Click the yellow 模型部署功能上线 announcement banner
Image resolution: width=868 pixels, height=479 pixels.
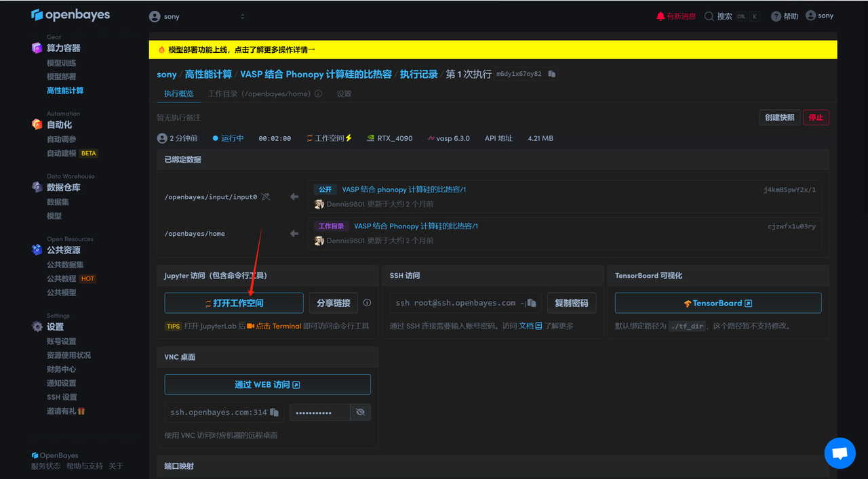(493, 49)
